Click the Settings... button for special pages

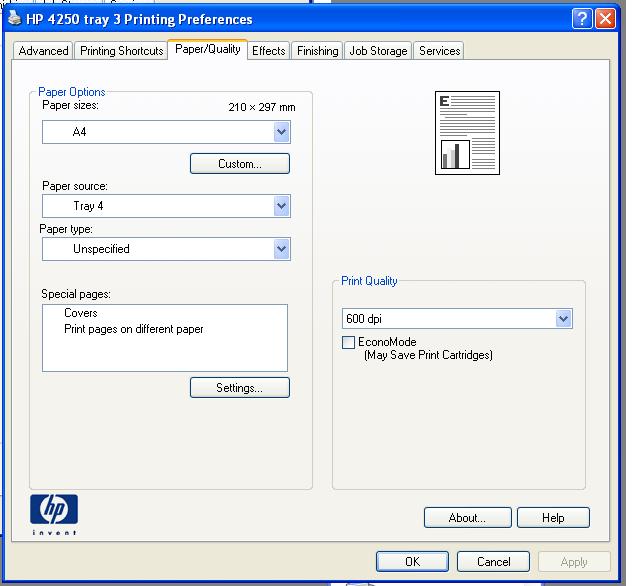tap(240, 387)
